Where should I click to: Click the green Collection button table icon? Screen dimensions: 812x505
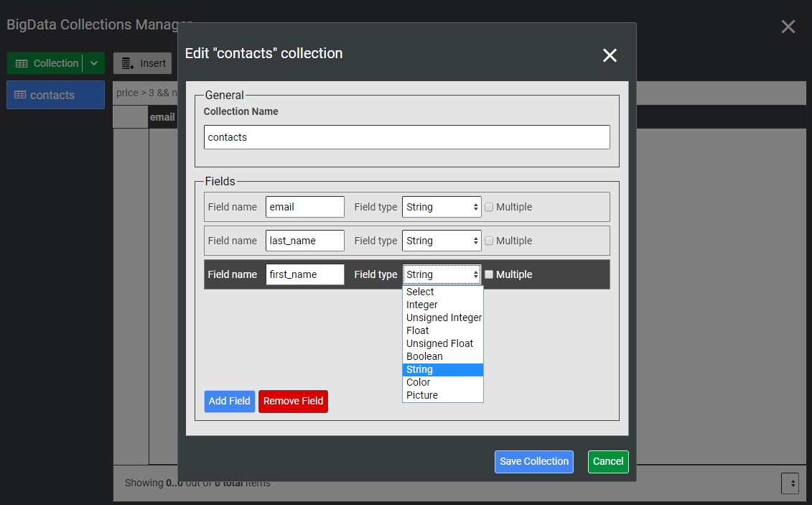point(22,63)
